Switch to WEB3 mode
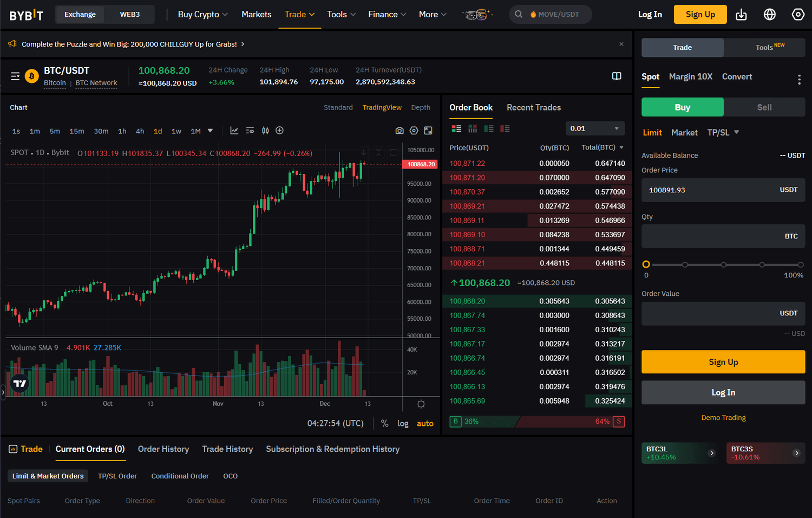 [x=129, y=15]
